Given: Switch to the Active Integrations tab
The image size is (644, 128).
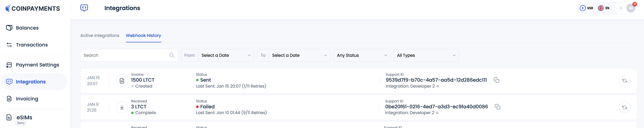Looking at the screenshot, I should [x=100, y=36].
